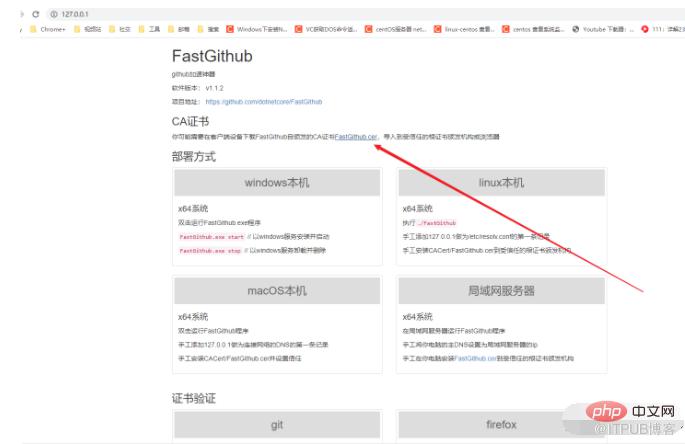This screenshot has height=444, width=685.
Task: Click the '证书验证' section heading
Action: tap(194, 399)
